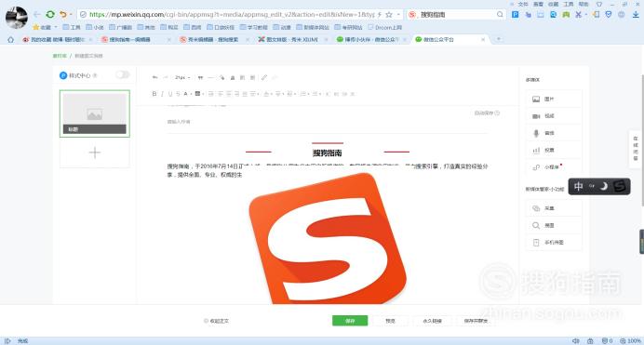Insert a hyperlink with the chain icon
Viewport: 644px width, 345px height.
coord(264,77)
